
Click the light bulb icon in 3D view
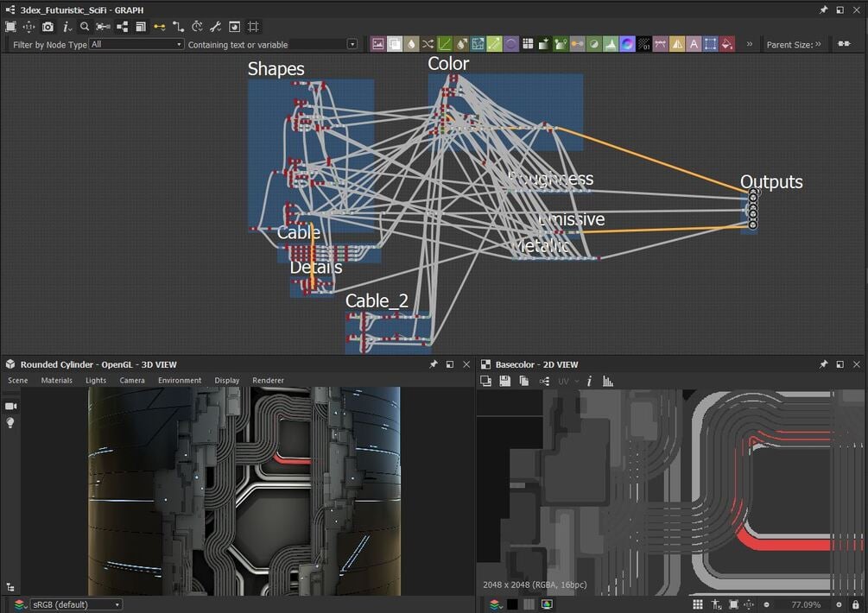(11, 422)
